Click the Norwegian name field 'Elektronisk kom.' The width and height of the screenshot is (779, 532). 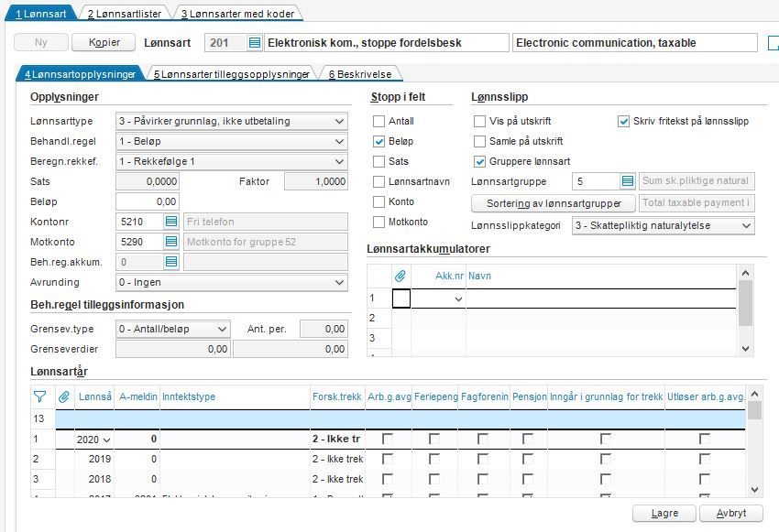click(387, 43)
